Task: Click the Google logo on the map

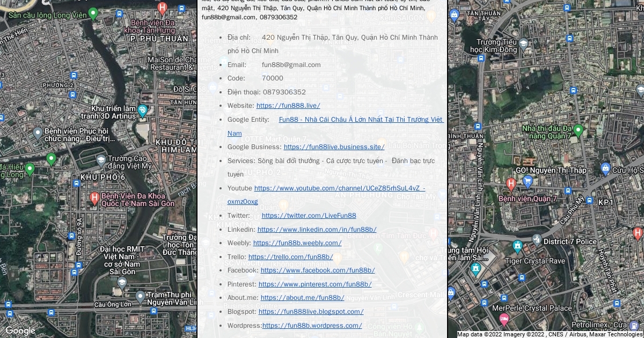Action: coord(20,330)
